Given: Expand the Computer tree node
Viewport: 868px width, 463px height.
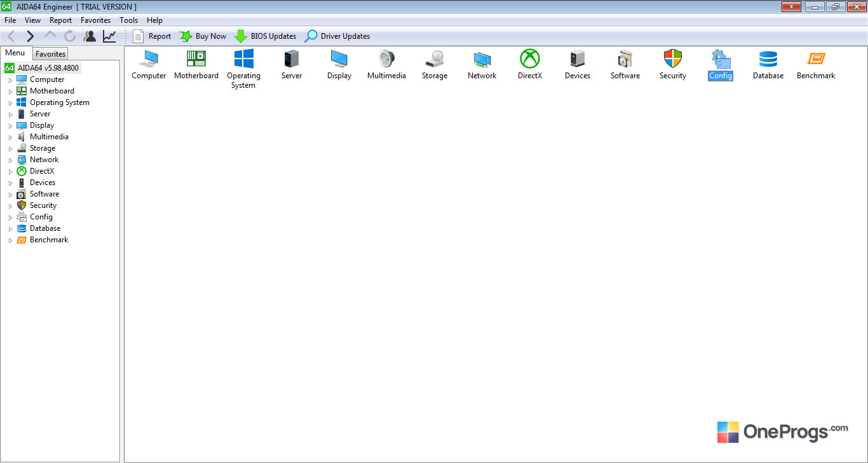Looking at the screenshot, I should tap(10, 80).
